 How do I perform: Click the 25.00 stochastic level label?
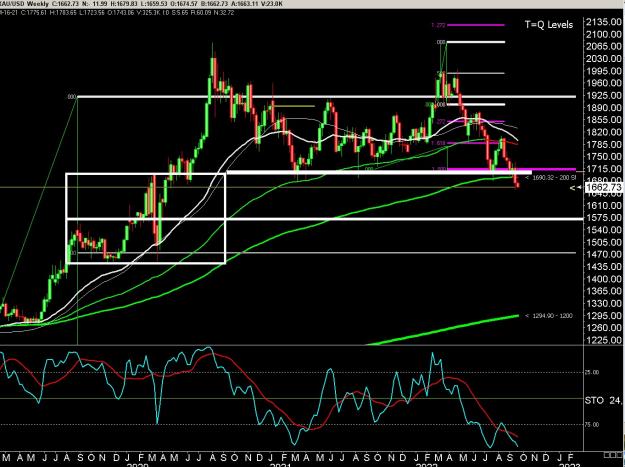coord(592,372)
